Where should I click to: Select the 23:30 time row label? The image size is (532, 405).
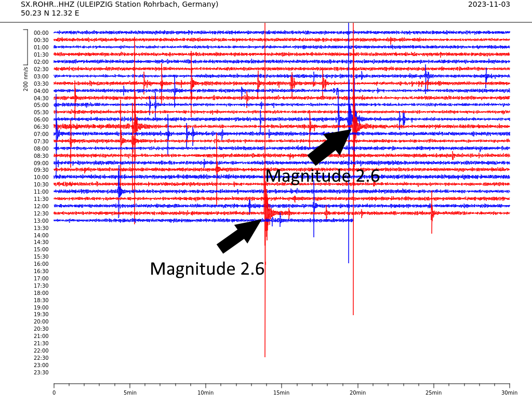pyautogui.click(x=41, y=372)
